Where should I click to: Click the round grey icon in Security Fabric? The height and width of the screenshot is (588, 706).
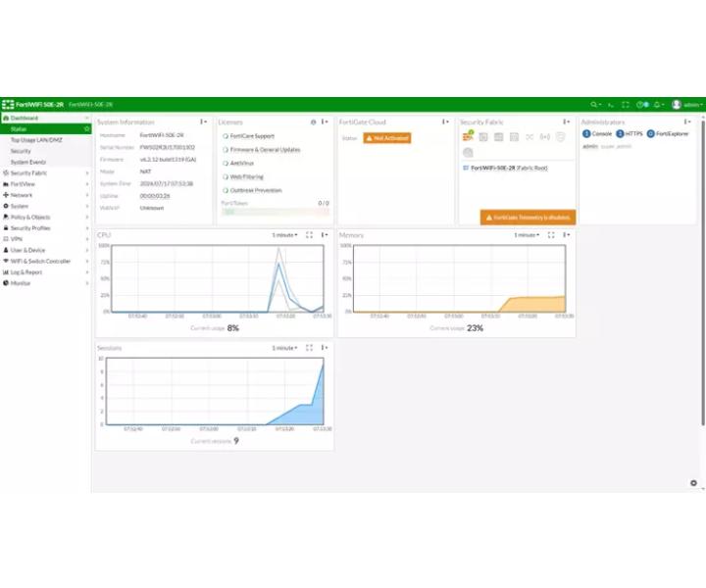[469, 153]
